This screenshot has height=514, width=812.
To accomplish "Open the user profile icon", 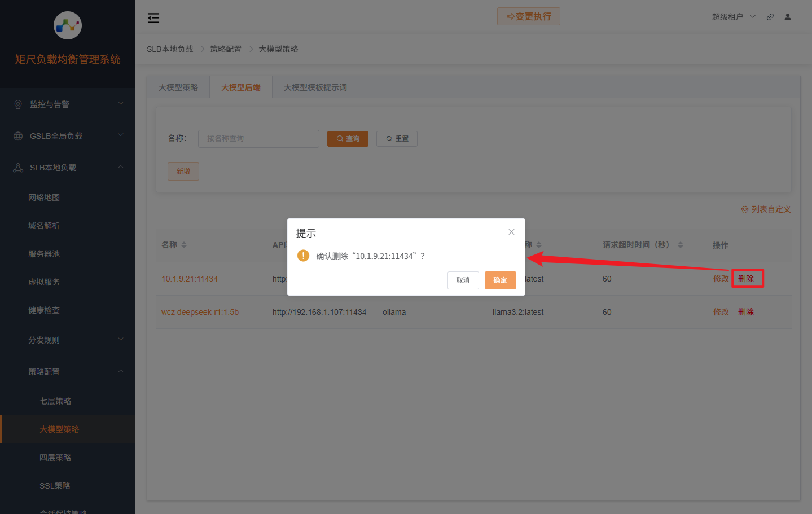I will coord(788,17).
